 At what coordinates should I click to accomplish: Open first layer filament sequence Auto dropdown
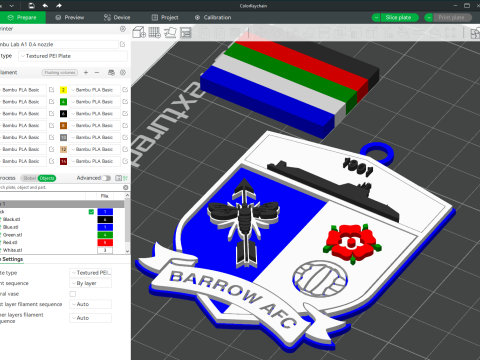pyautogui.click(x=90, y=304)
